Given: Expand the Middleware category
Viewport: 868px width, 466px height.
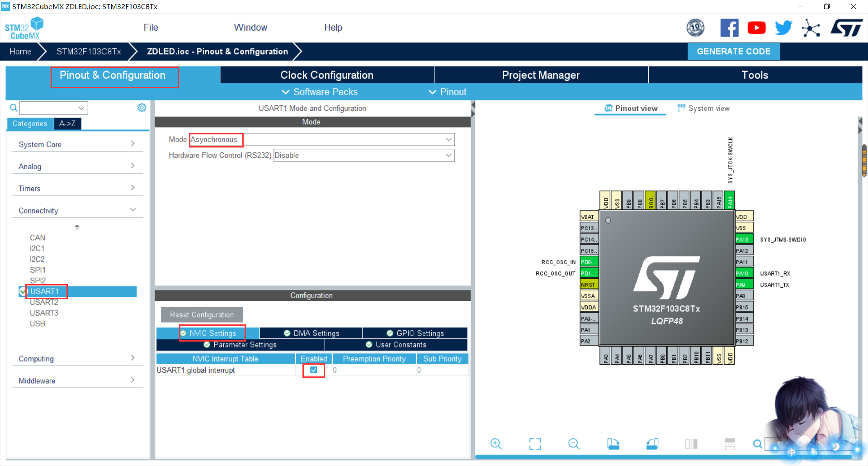Looking at the screenshot, I should pos(77,380).
